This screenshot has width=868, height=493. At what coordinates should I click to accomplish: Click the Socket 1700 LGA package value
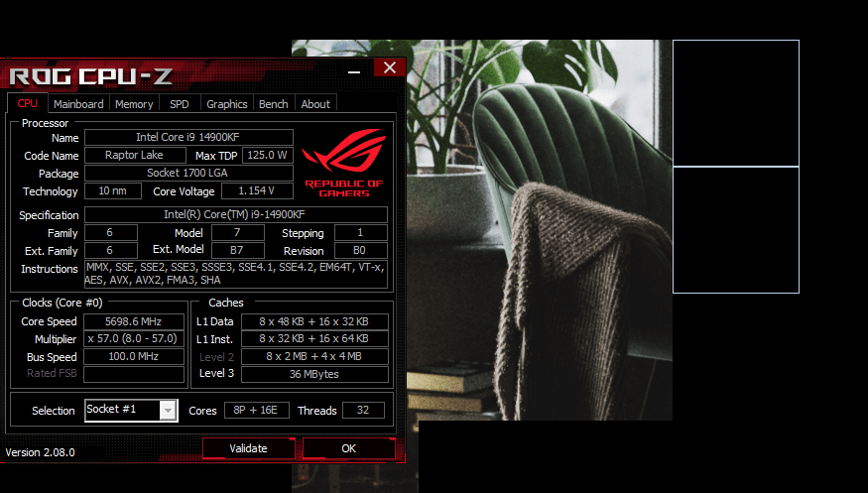pyautogui.click(x=188, y=173)
